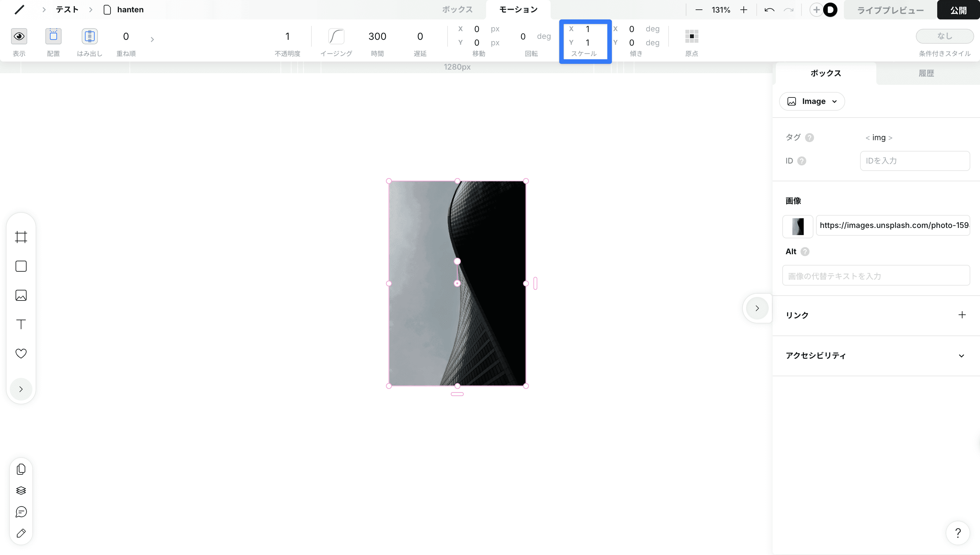Image resolution: width=980 pixels, height=555 pixels.
Task: Switch to the 履歴 tab
Action: coord(926,73)
